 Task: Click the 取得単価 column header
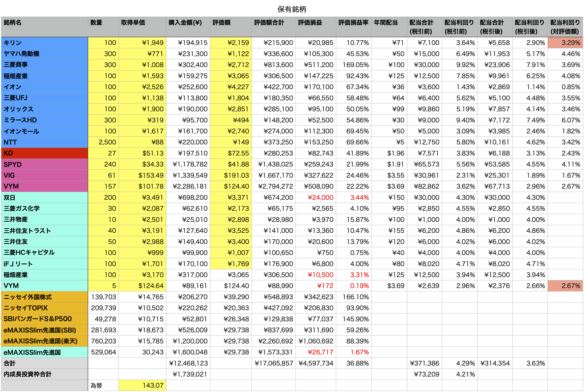(142, 27)
